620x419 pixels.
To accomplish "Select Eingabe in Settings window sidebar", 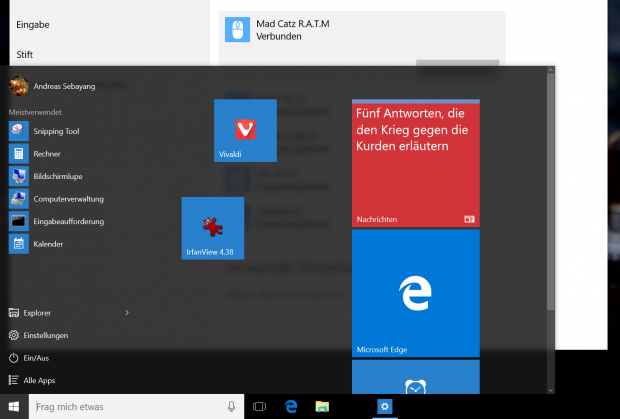I will pyautogui.click(x=33, y=25).
